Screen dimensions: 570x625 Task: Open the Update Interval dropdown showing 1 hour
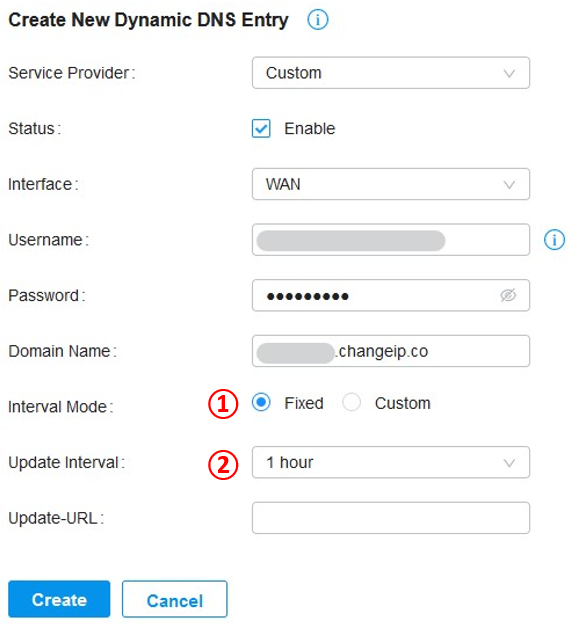point(391,462)
